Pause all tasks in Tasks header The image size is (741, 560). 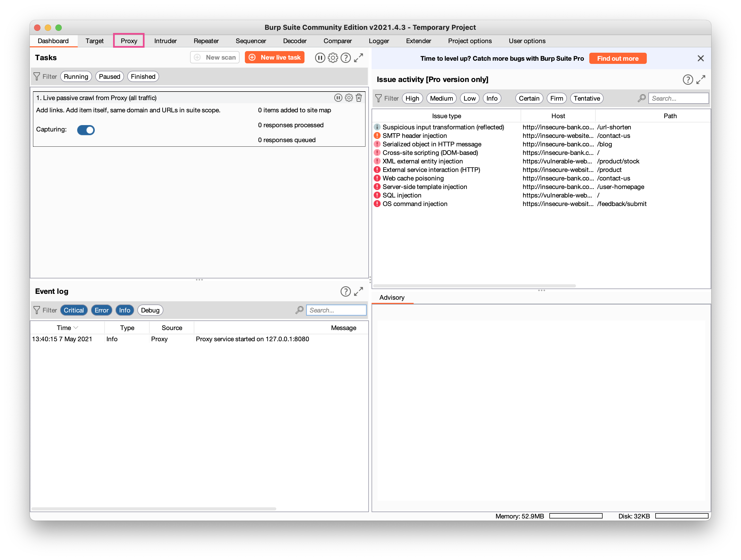(320, 57)
